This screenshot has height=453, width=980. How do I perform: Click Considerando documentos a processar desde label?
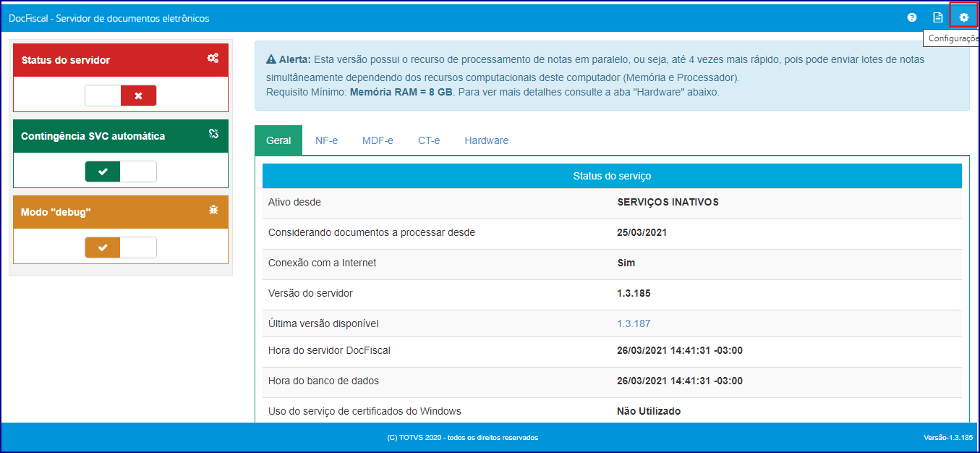click(372, 232)
